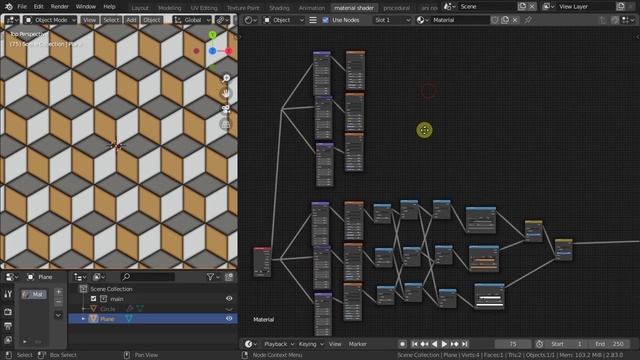Click the zoom view magnifier gizmo
640x360 pixels.
[226, 78]
